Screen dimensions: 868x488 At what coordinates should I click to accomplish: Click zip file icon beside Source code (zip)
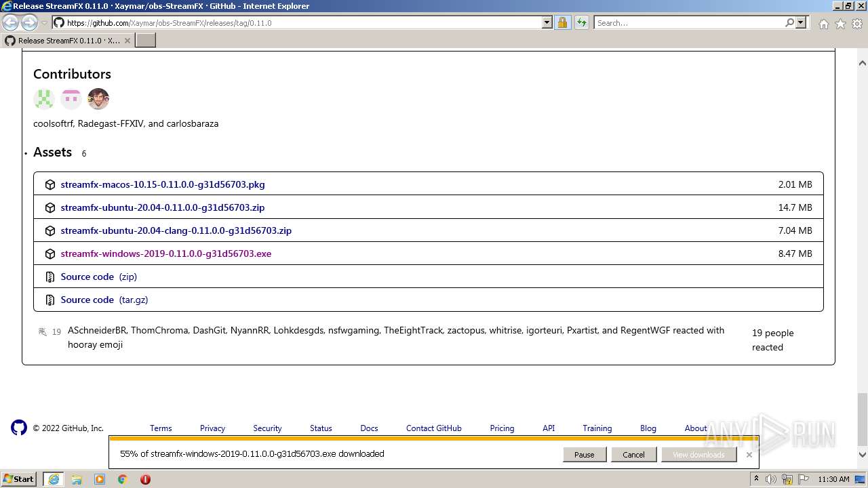click(x=50, y=277)
